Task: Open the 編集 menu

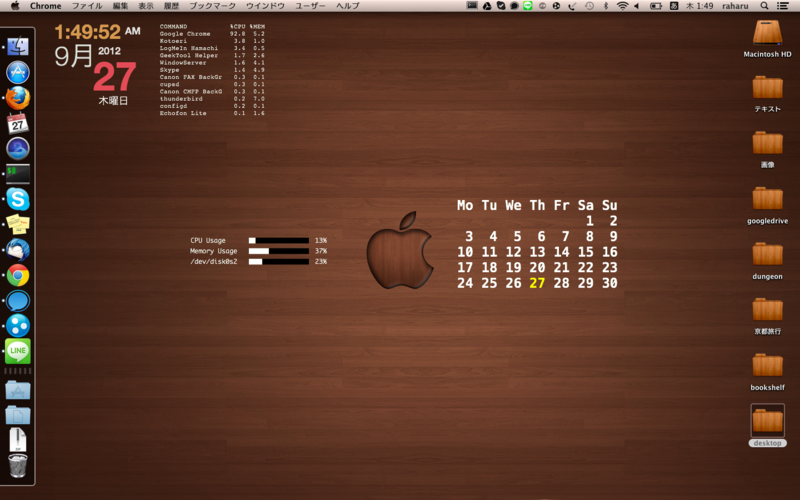Action: tap(120, 6)
